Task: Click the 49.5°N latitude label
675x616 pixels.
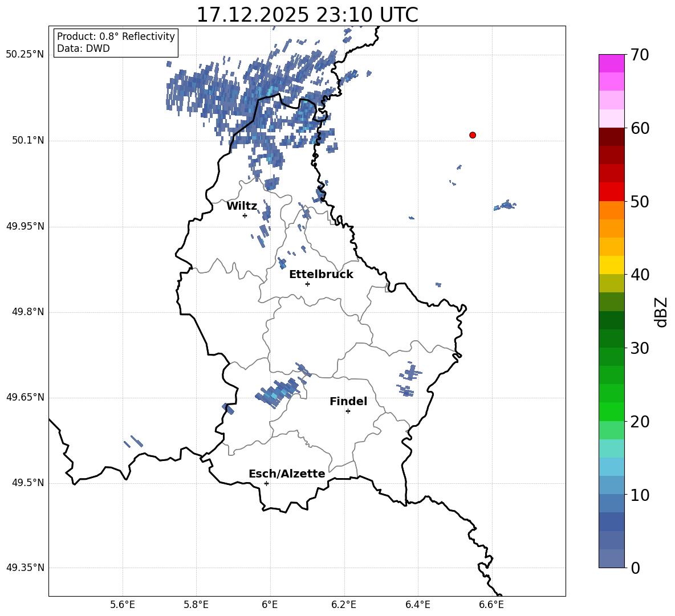Action: tap(28, 483)
